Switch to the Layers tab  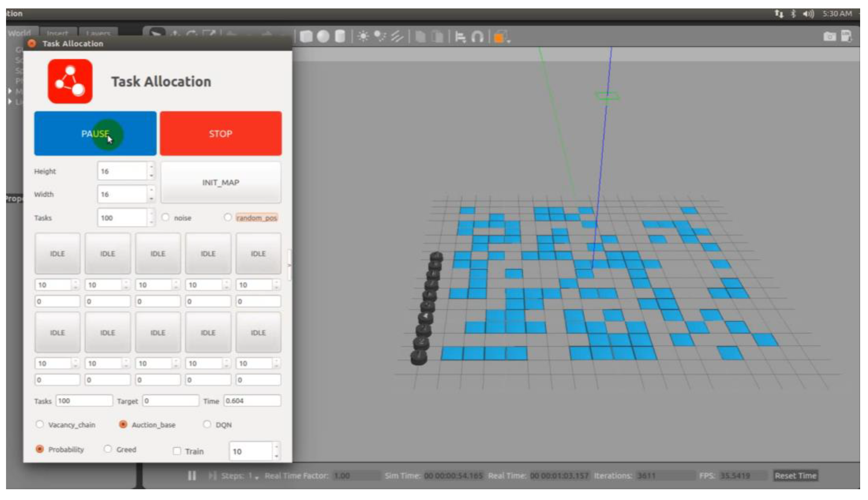pos(98,33)
